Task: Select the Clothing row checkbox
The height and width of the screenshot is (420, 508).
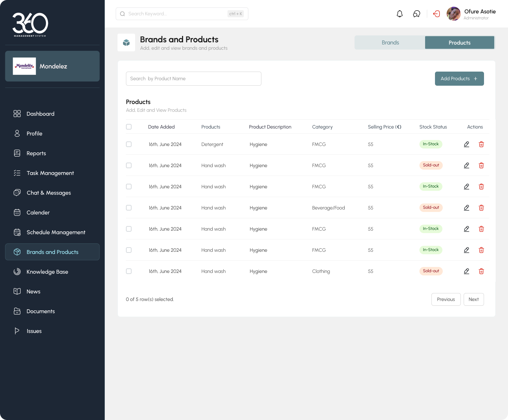Action: (129, 271)
